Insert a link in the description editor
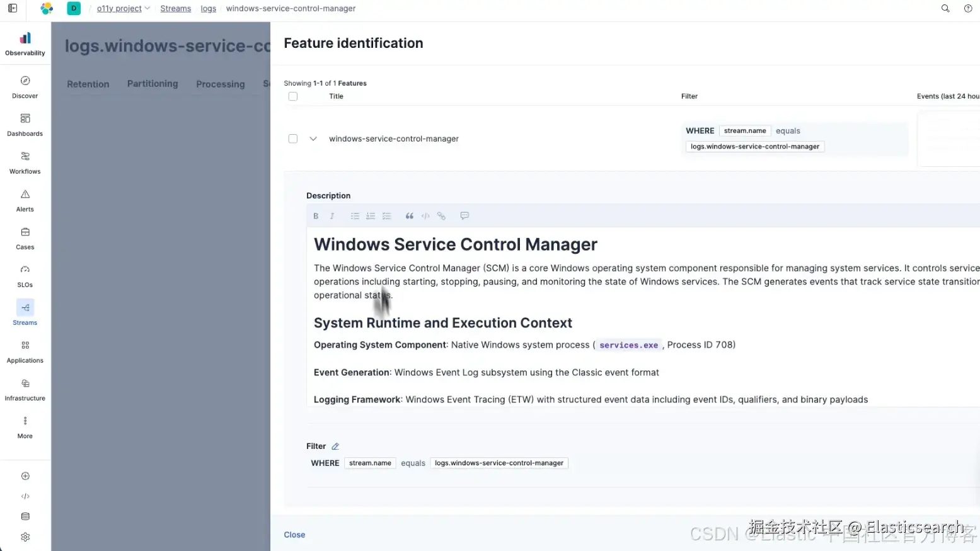 [441, 216]
